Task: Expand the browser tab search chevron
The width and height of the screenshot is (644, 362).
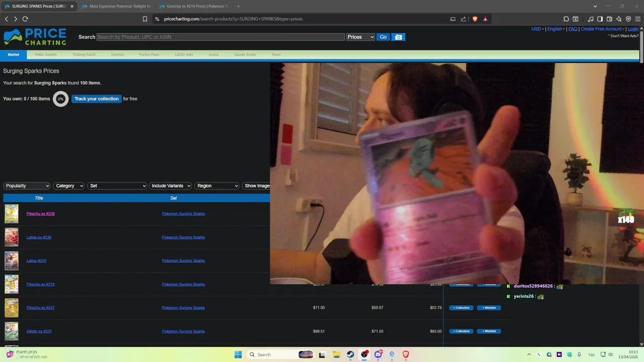Action: [595, 6]
